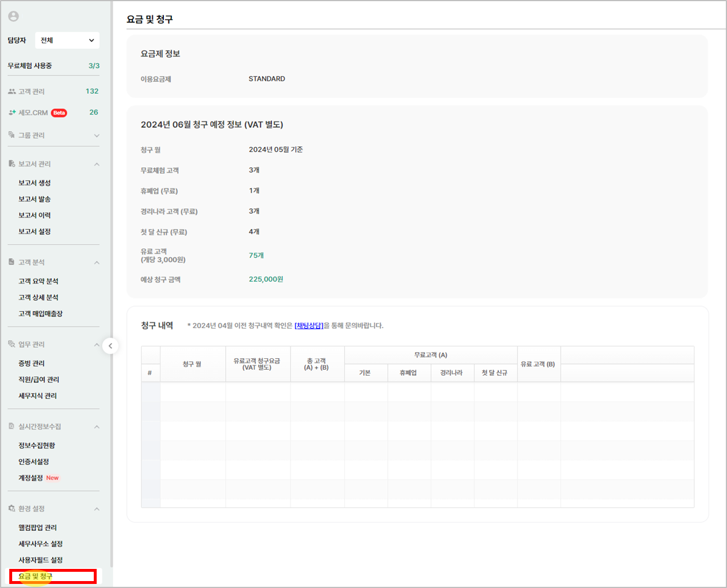Viewport: 727px width, 588px height.
Task: Open the 담당자 전체 dropdown
Action: (x=67, y=41)
